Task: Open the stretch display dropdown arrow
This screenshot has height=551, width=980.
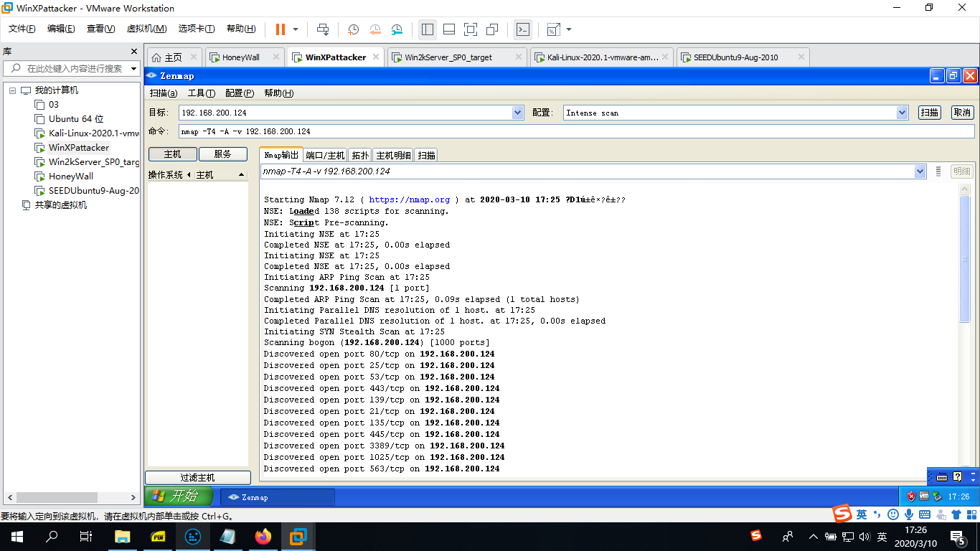Action: tap(569, 29)
